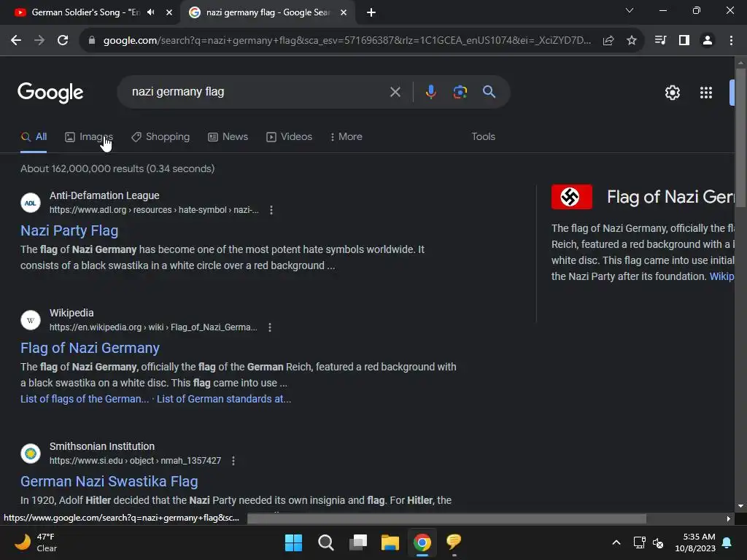Screen dimensions: 747x560
Task: Share this page from address bar
Action: click(x=608, y=41)
